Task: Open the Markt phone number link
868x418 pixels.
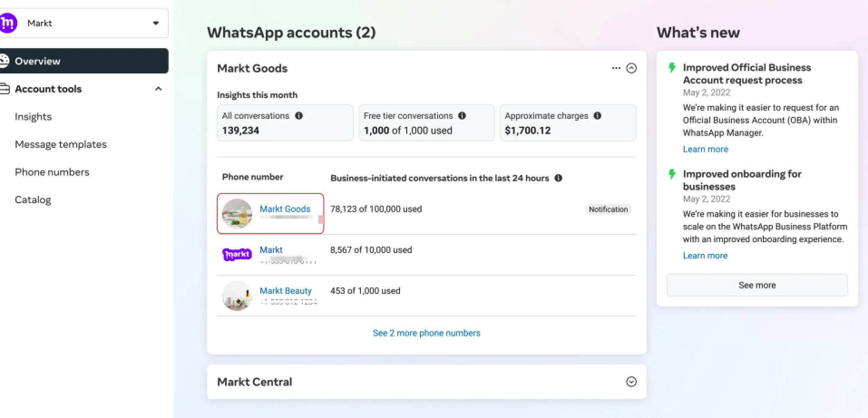Action: click(x=271, y=250)
